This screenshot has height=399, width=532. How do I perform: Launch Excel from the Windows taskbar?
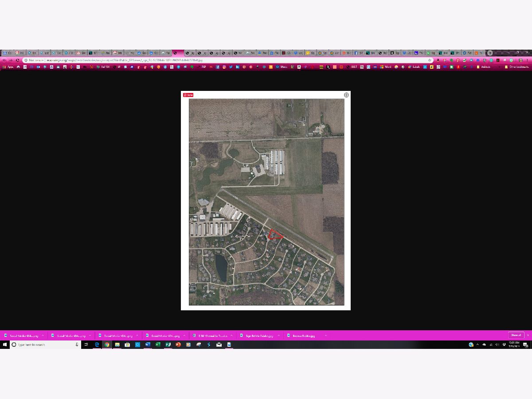(158, 344)
